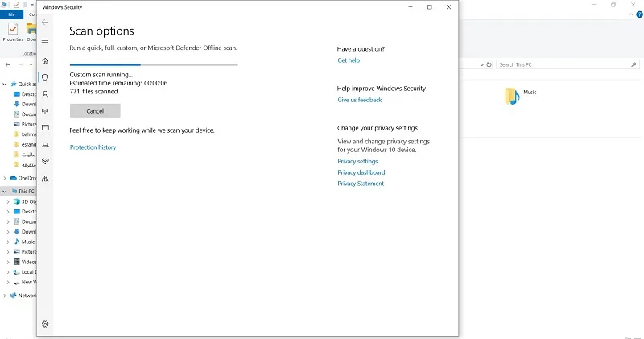
Task: Collapse the Quick access tree node
Action: tap(5, 84)
